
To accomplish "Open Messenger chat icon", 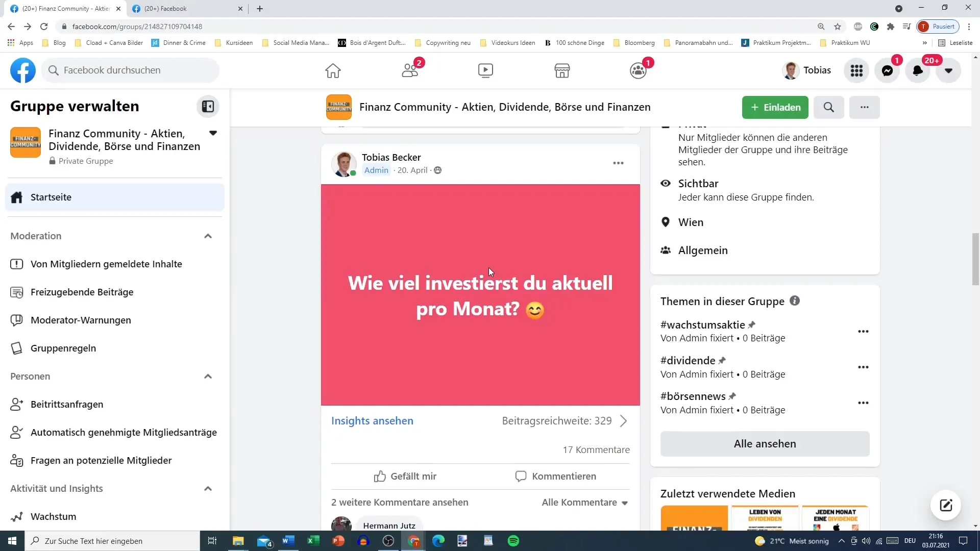I will (x=887, y=71).
